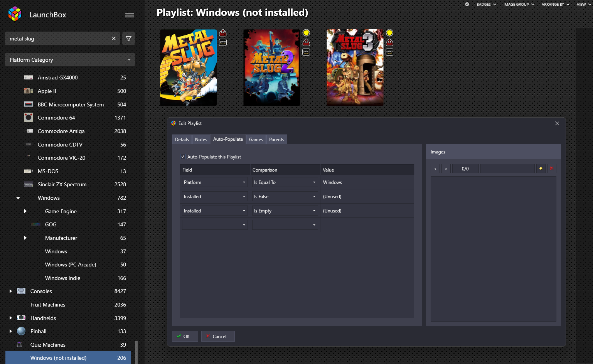Open the Platform field dropdown
Viewport: 593px width, 364px height.
[214, 182]
